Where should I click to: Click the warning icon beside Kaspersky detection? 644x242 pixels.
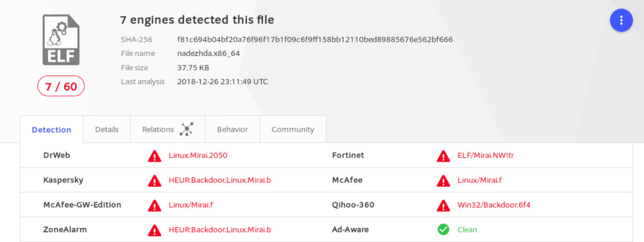154,180
